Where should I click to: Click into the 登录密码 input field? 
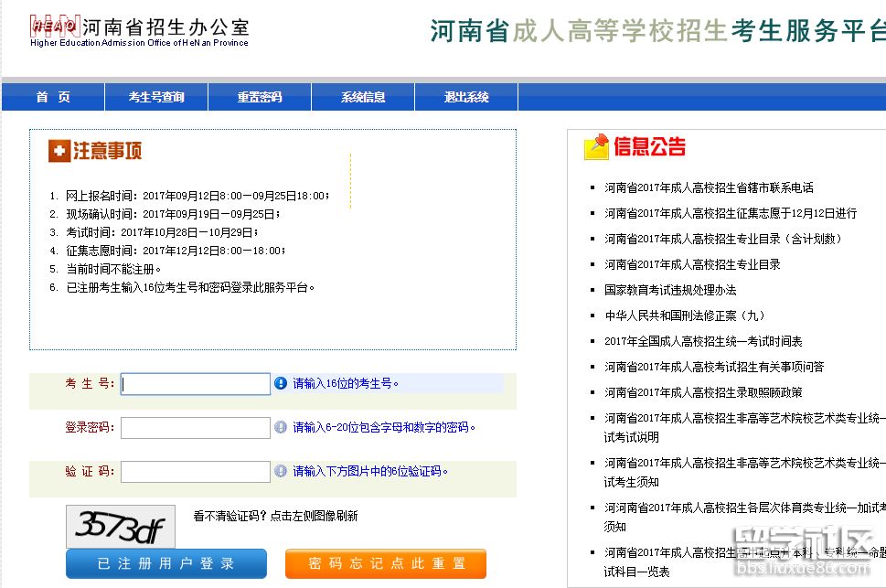[196, 428]
